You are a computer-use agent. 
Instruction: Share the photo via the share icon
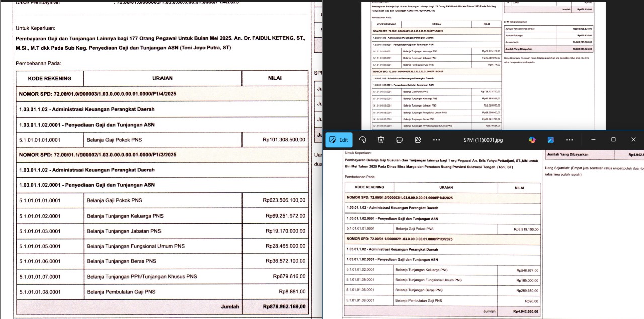[x=418, y=140]
